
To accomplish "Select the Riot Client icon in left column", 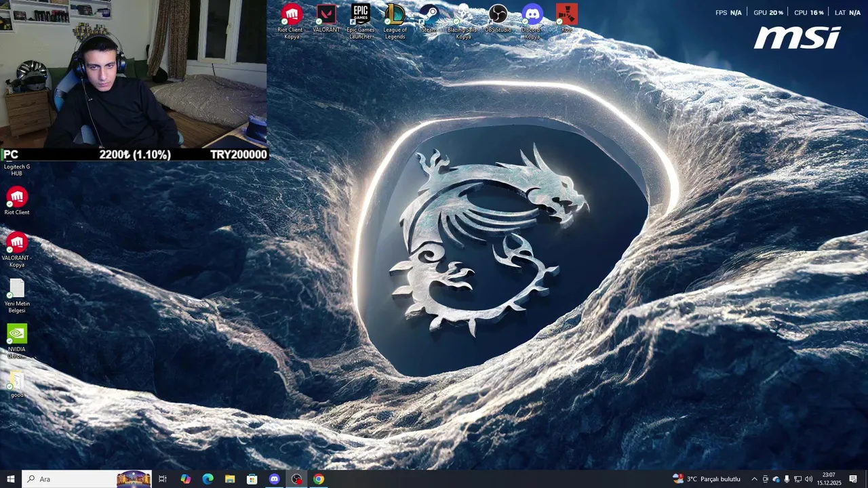I will [x=17, y=201].
